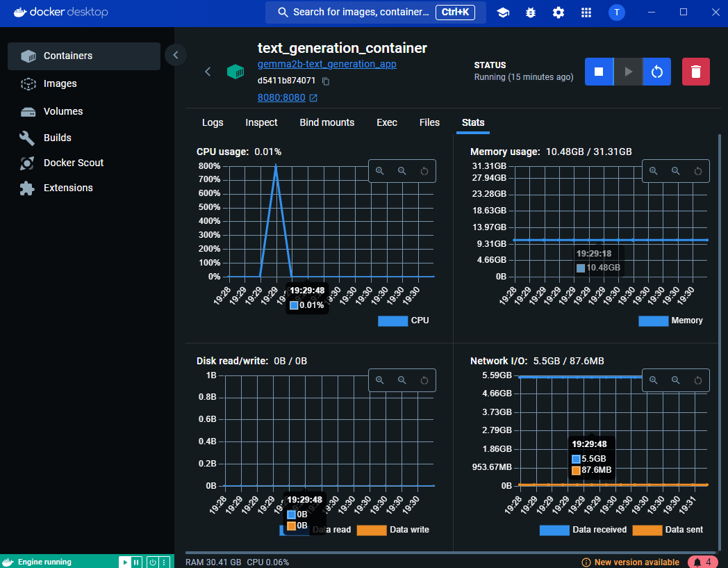Zoom out on Disk read/write chart
Screen dimensions: 728x568
click(402, 380)
